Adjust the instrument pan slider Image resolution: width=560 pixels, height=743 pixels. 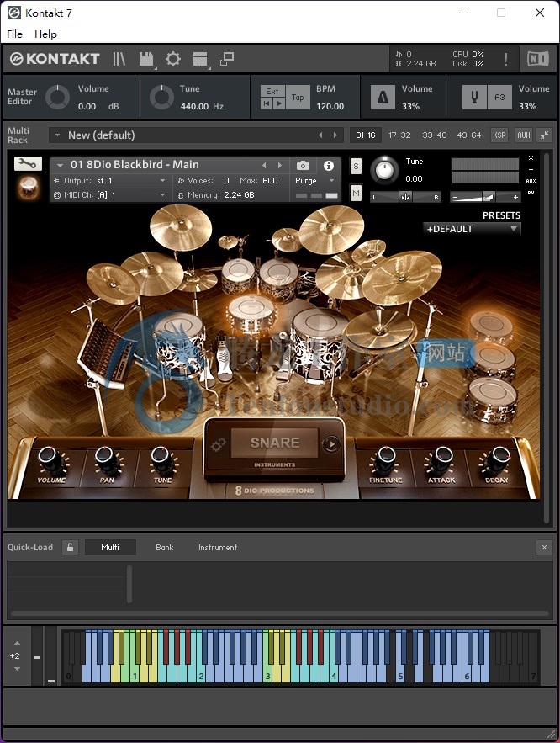click(x=405, y=197)
